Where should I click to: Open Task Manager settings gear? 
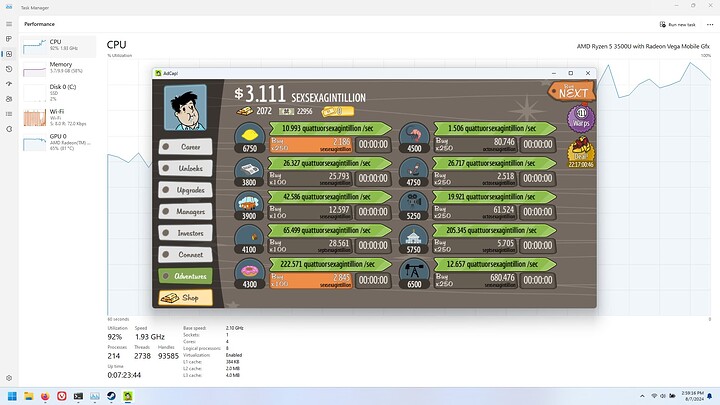[9, 378]
